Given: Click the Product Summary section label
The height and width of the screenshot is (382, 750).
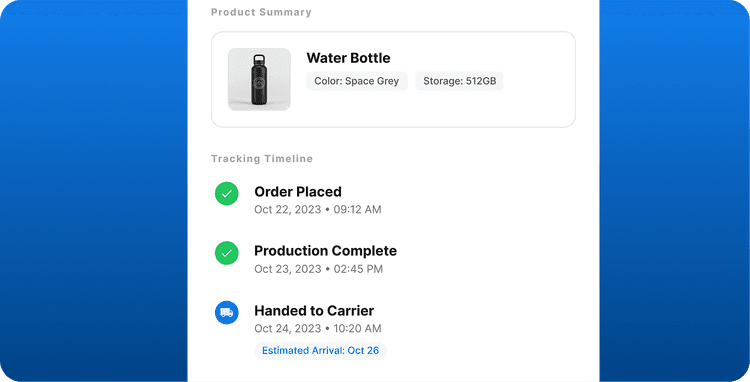Looking at the screenshot, I should point(261,12).
